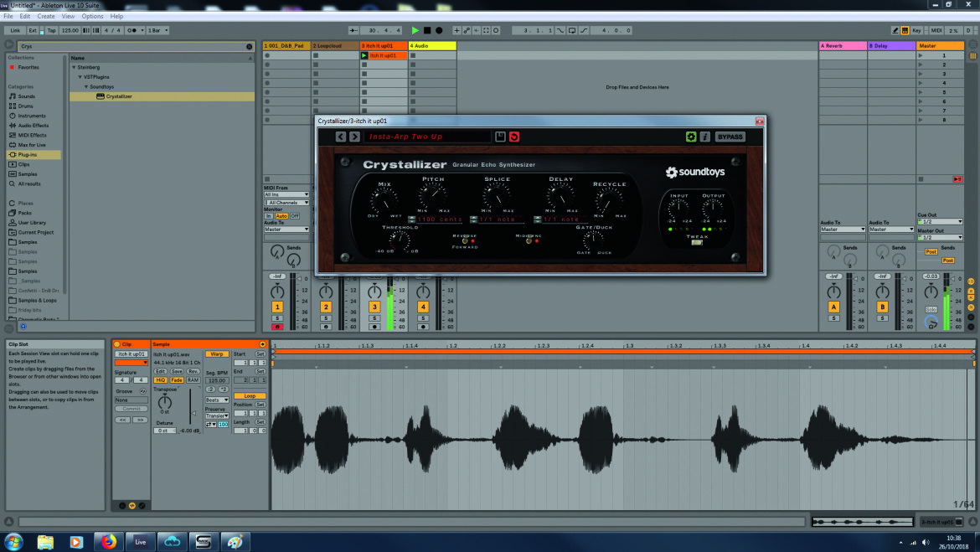Toggle the Loop button in the Sample panel

tap(250, 395)
